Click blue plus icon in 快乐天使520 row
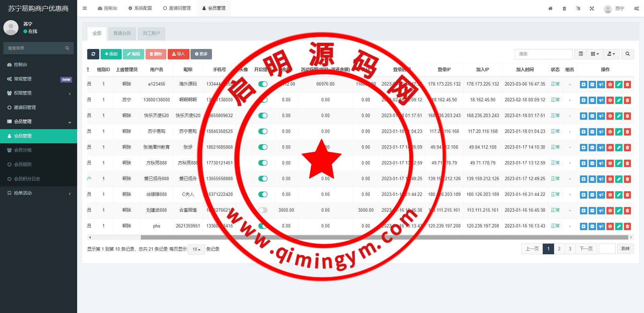Image resolution: width=644 pixels, height=313 pixels. point(584,116)
